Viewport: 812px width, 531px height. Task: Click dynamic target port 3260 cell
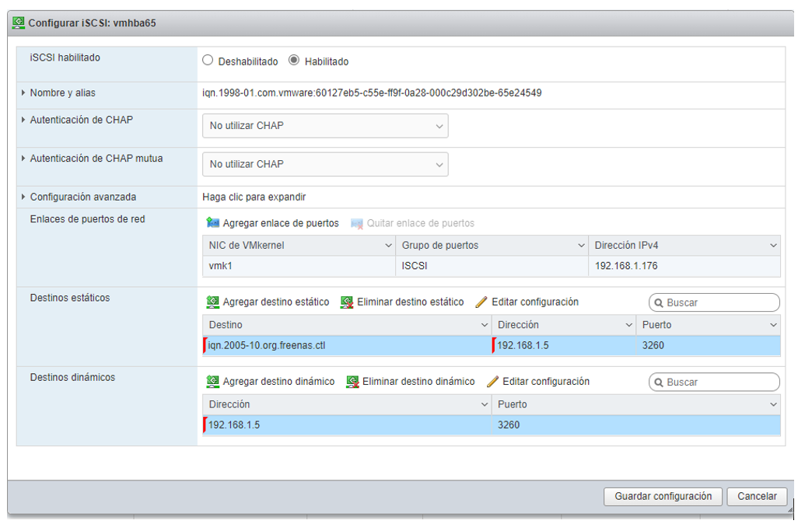pos(636,425)
